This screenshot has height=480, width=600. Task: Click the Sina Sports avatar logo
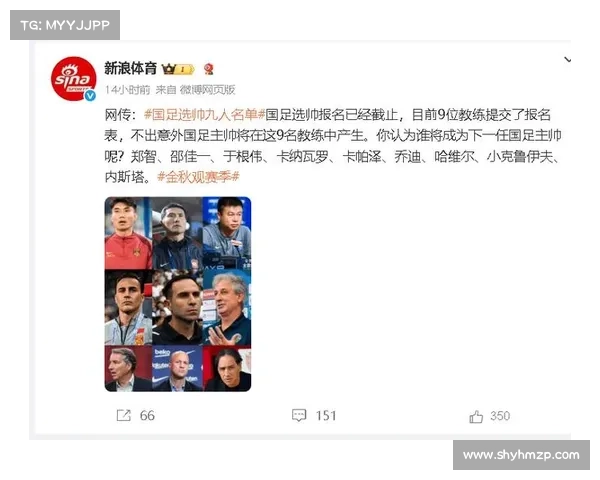click(x=73, y=78)
